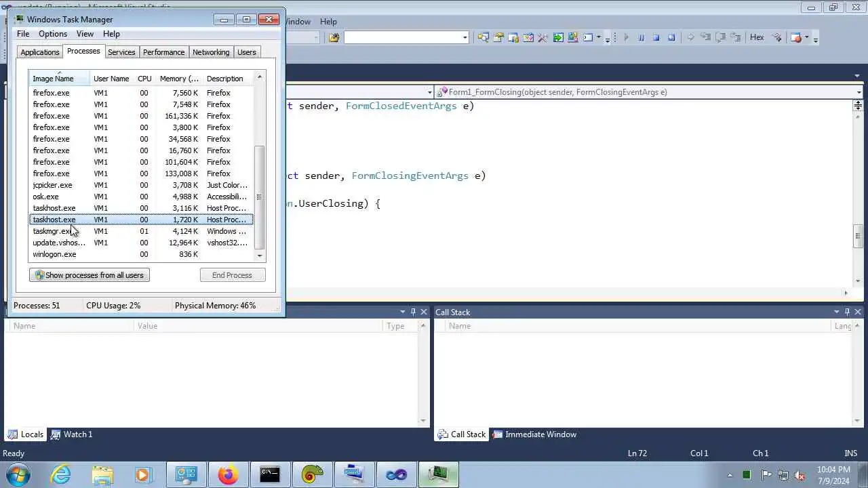Switch to Users tab in Task Manager
The width and height of the screenshot is (868, 488).
[x=247, y=52]
